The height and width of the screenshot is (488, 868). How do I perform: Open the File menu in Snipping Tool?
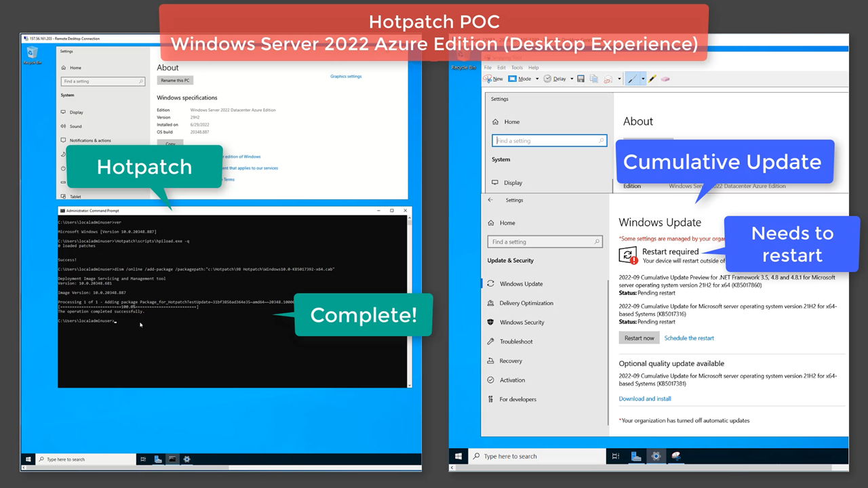pyautogui.click(x=488, y=68)
